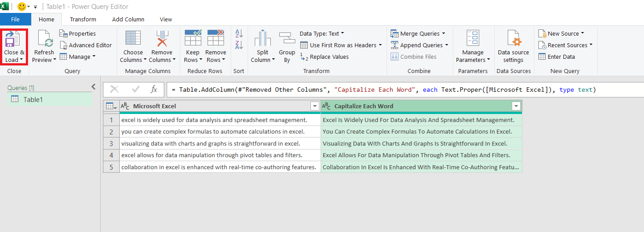This screenshot has width=644, height=232.
Task: Click Use First Row as Headers
Action: pyautogui.click(x=341, y=45)
